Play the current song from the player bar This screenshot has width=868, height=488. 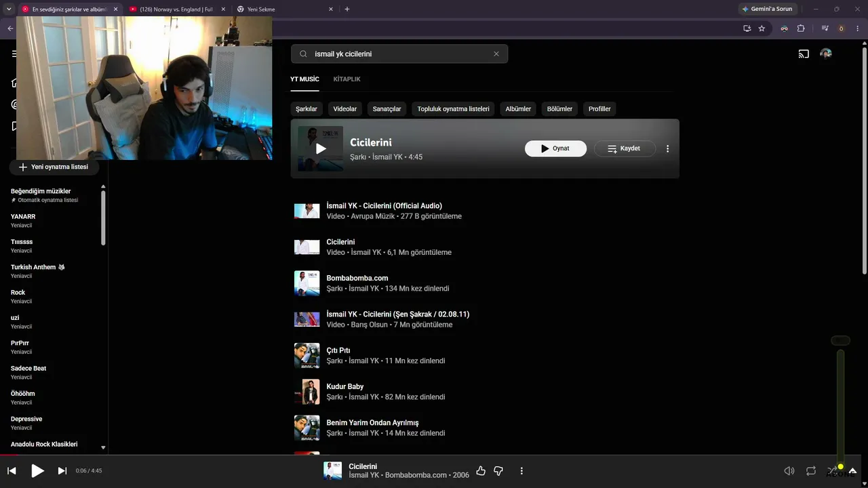click(38, 470)
